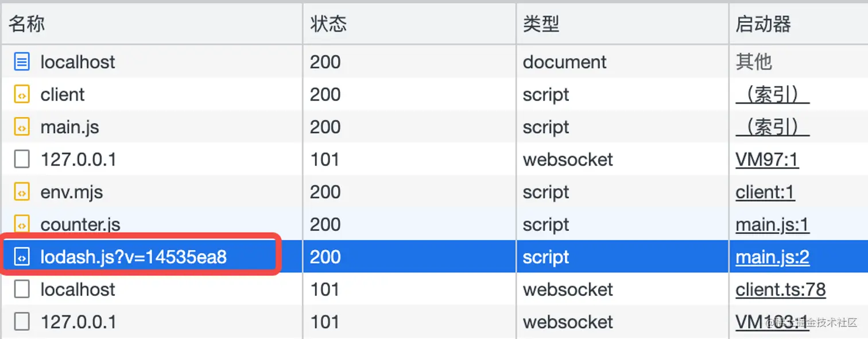The image size is (868, 339).
Task: Click the script type in the client row
Action: (546, 95)
